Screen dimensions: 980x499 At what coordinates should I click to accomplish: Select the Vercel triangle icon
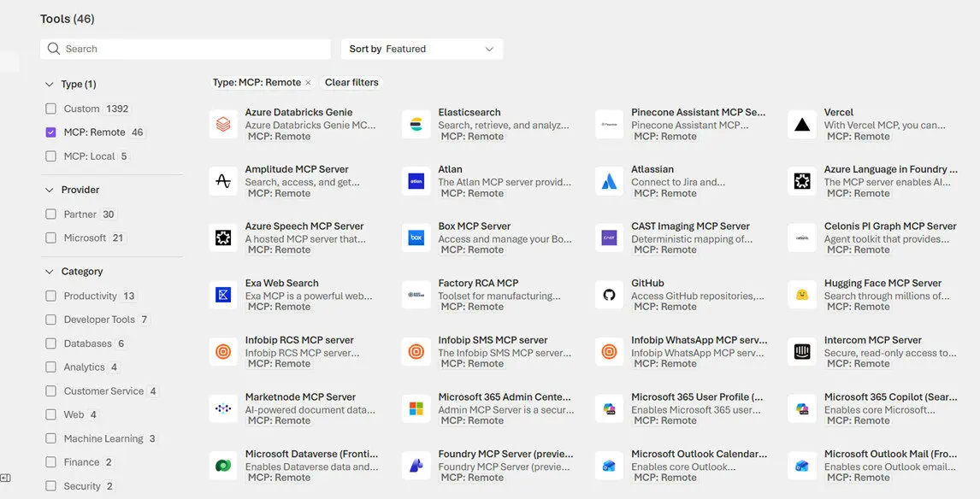[802, 124]
